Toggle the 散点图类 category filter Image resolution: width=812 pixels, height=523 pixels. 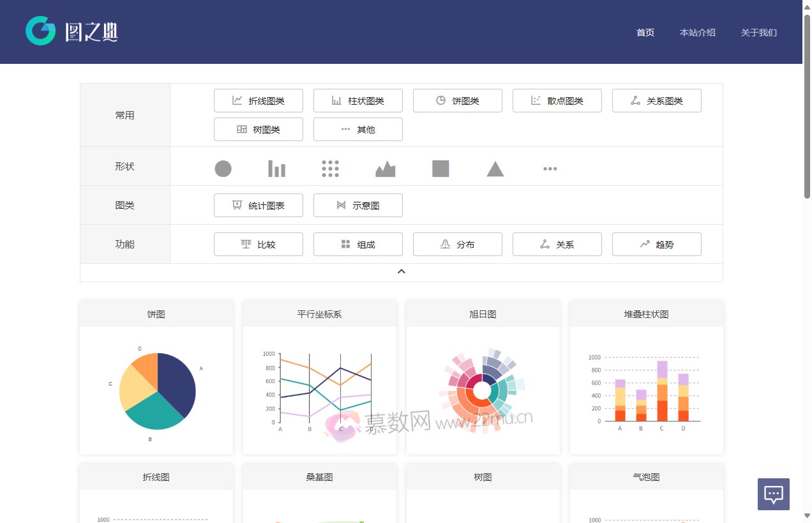click(x=557, y=100)
